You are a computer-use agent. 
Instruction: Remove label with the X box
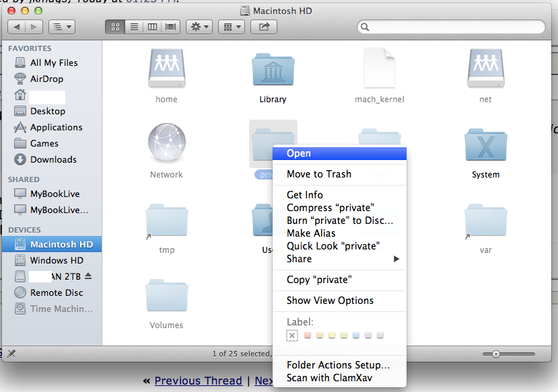[292, 336]
